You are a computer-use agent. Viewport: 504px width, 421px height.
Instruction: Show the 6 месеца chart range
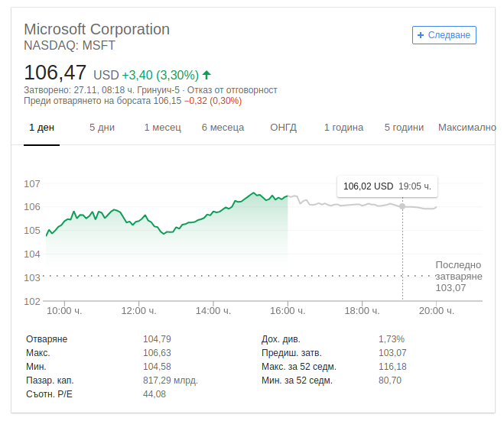(x=223, y=128)
